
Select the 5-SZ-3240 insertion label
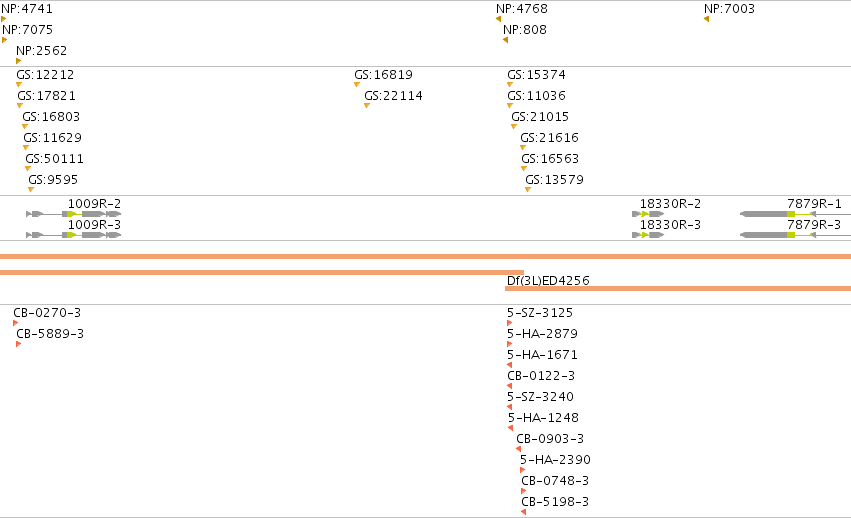pos(541,397)
